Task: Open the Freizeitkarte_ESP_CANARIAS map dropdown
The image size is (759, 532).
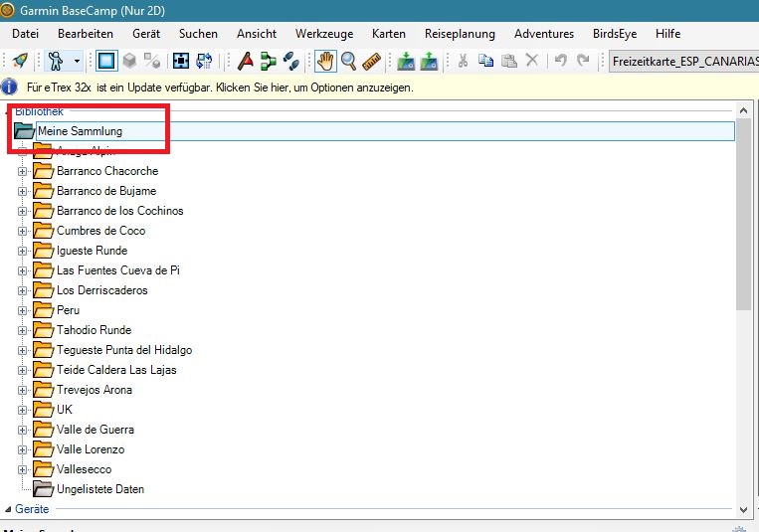Action: pos(683,62)
